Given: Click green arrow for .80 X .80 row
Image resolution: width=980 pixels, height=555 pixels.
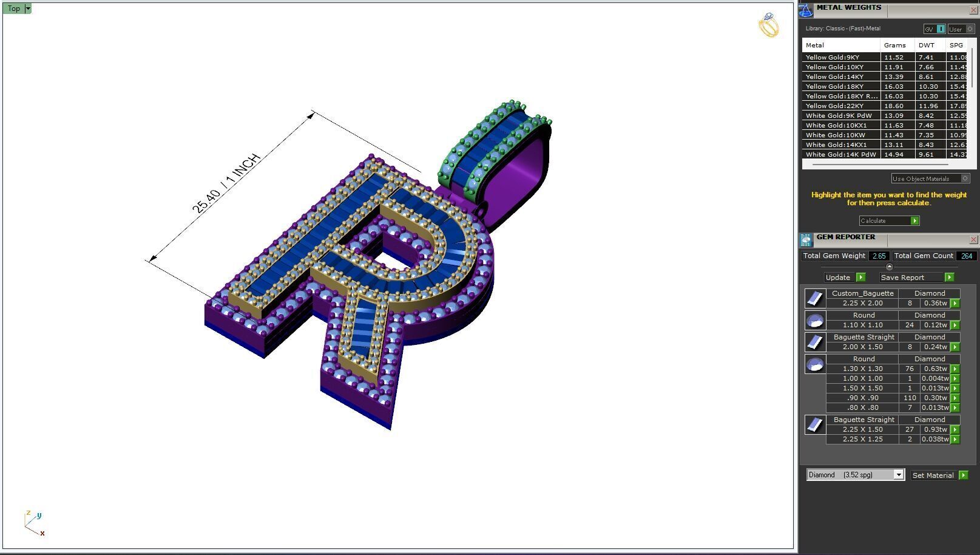Looking at the screenshot, I should (955, 407).
